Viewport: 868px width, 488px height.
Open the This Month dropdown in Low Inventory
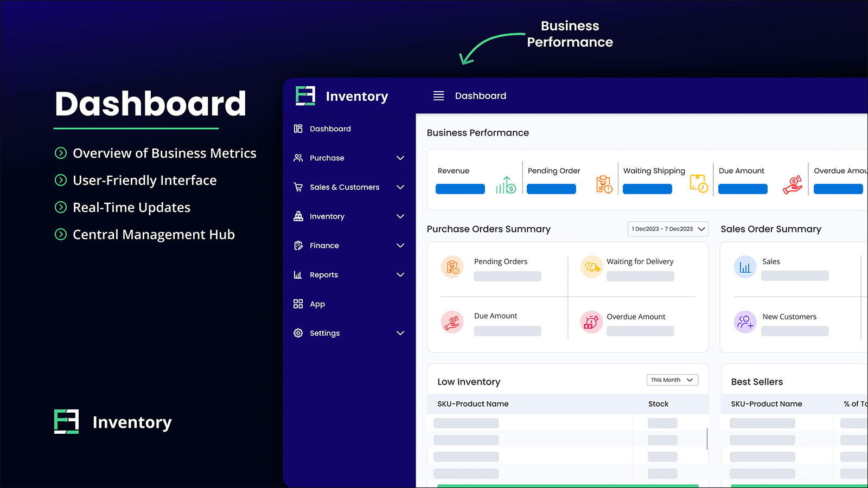pyautogui.click(x=672, y=380)
